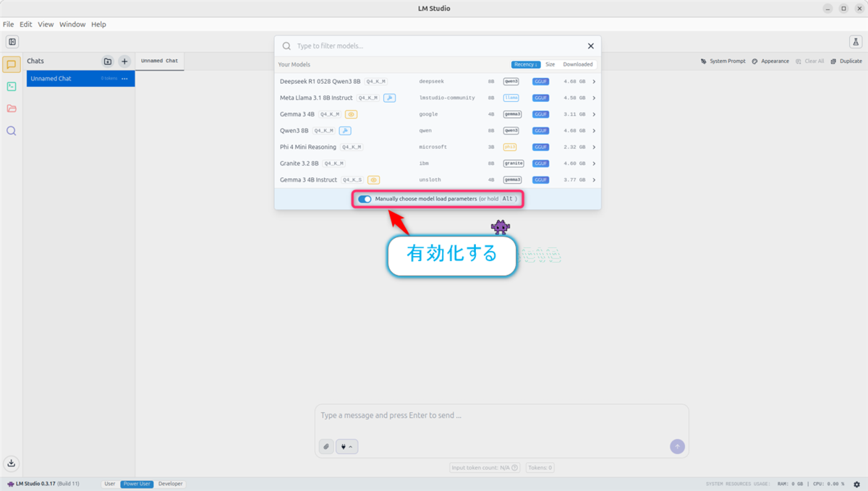Click the Tokens: 0 counter below message box

point(540,468)
